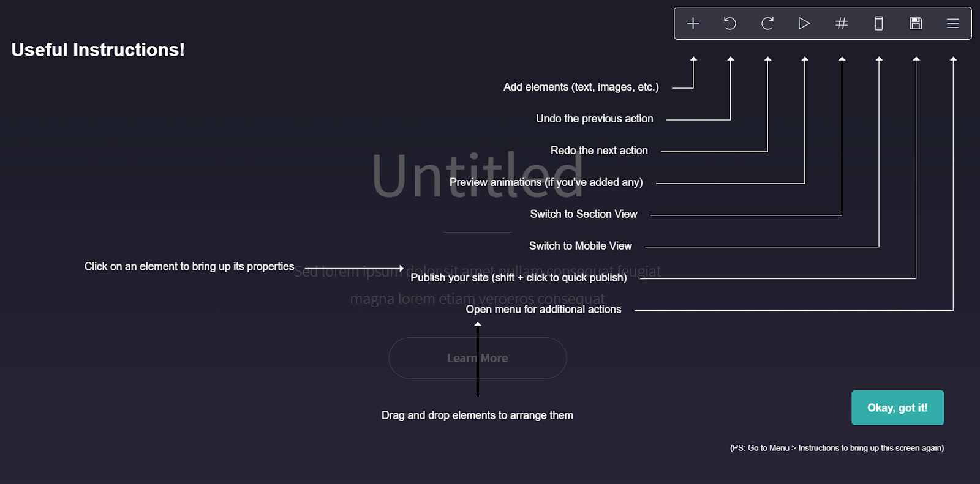Screen dimensions: 980x484
Task: Click the plus icon to add elements
Action: click(693, 23)
